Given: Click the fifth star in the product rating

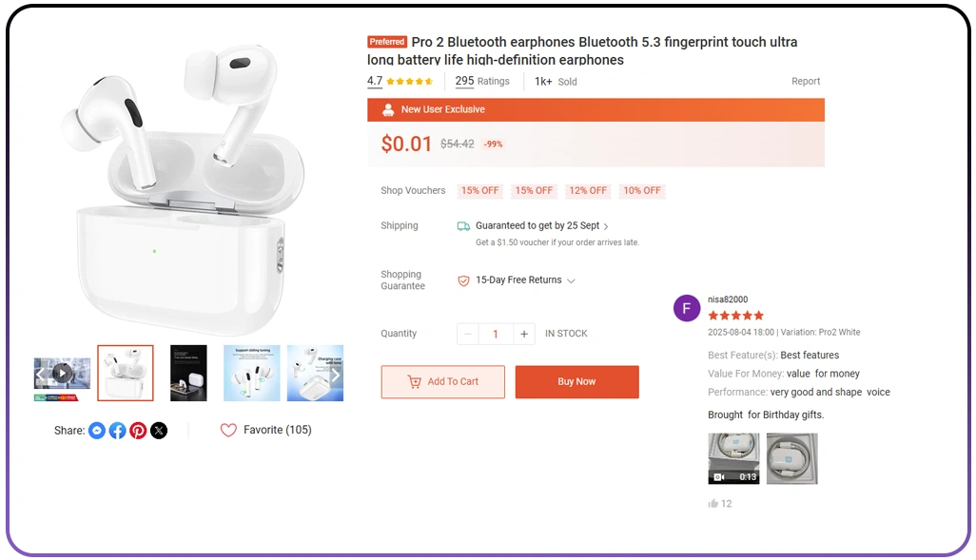Looking at the screenshot, I should coord(428,82).
